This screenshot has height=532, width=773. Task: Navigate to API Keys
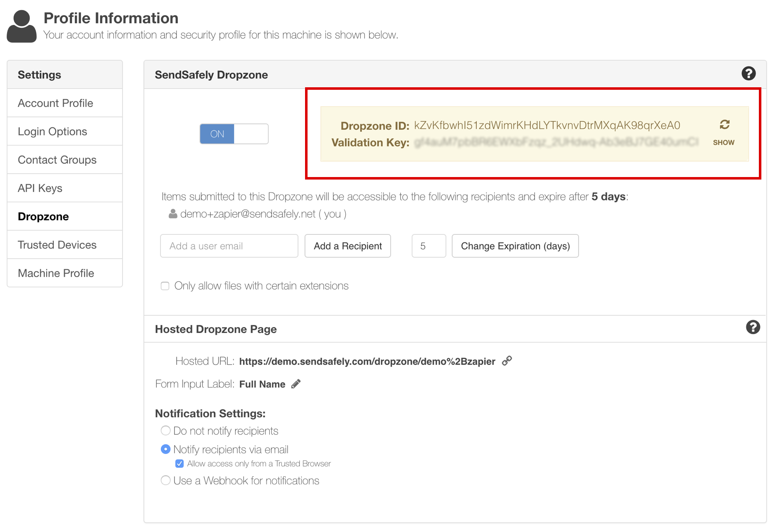(65, 188)
